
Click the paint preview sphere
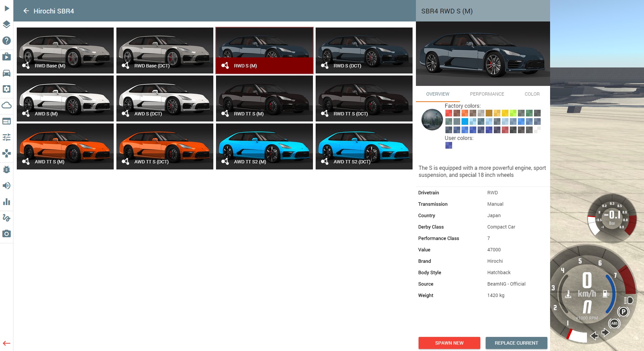(x=432, y=119)
